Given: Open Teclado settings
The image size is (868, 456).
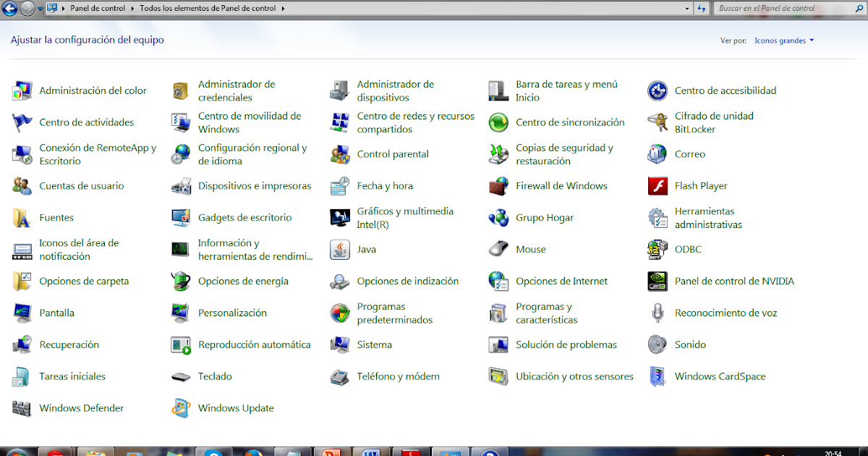Looking at the screenshot, I should (x=214, y=376).
